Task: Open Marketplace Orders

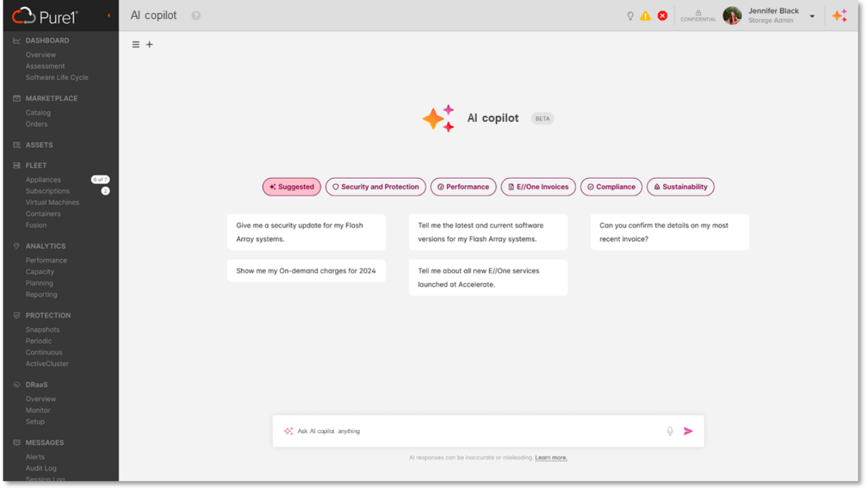Action: point(37,124)
